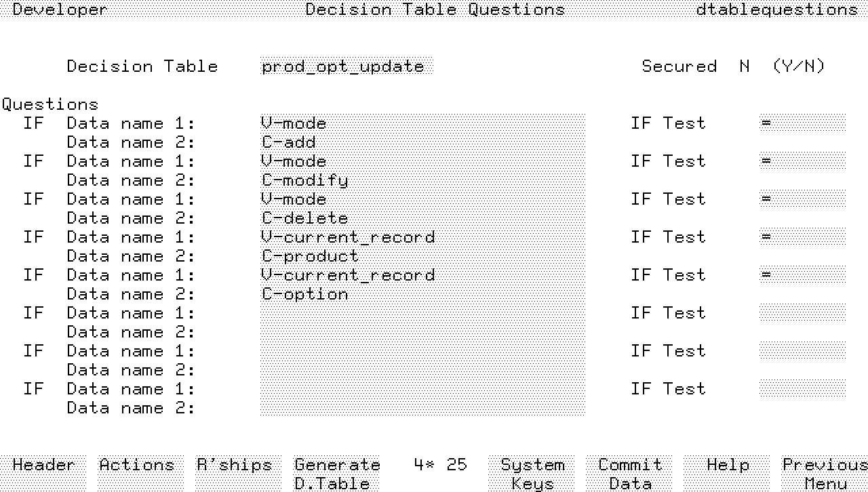Viewport: 868px width, 492px height.
Task: Select the C-modify data name field
Action: (x=422, y=180)
